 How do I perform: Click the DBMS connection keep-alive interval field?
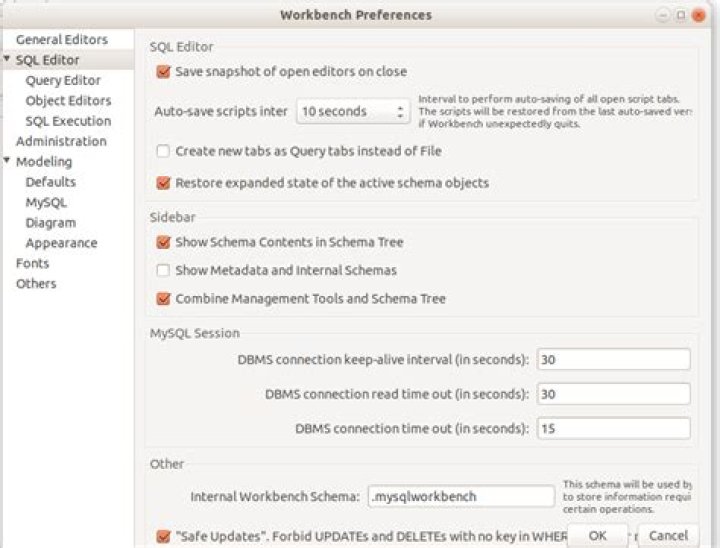point(613,359)
